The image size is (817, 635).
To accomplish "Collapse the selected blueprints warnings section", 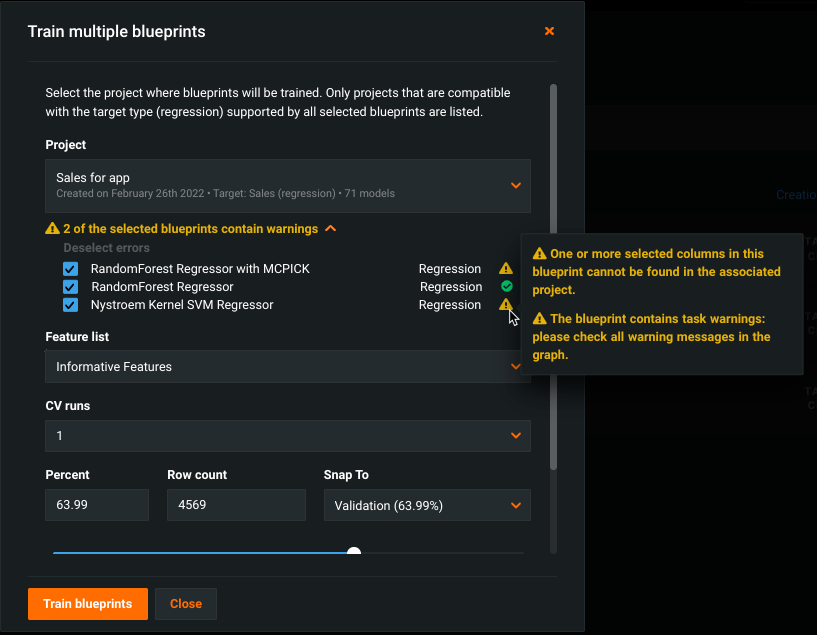I will (331, 229).
